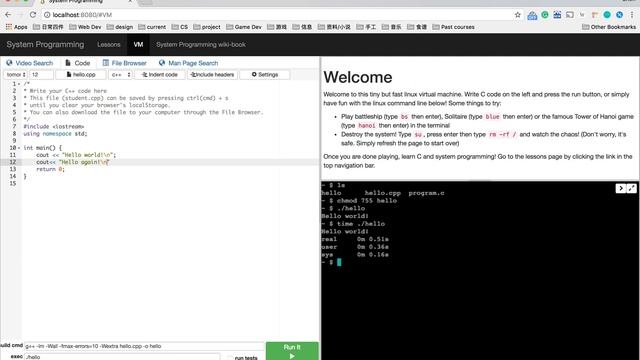The image size is (640, 360).
Task: Click "time ./hello" terminal line
Action: 361,224
